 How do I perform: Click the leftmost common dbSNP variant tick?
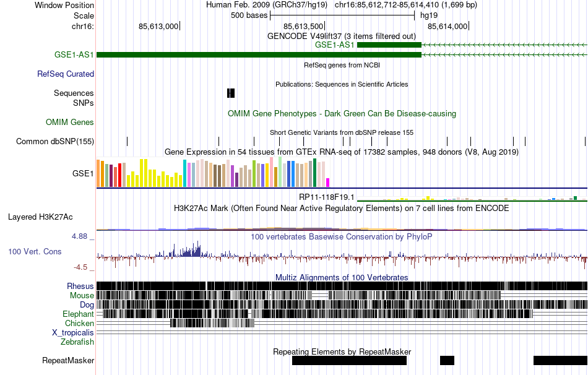127,141
